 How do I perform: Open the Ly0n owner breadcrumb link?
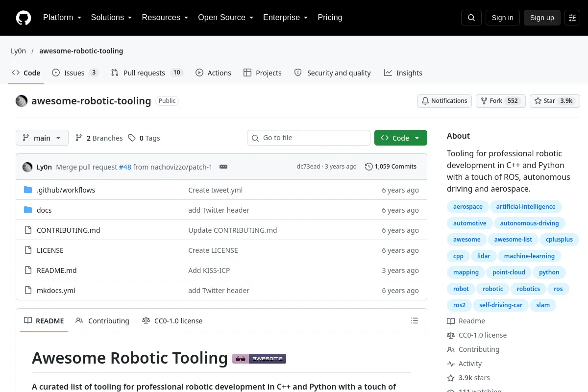18,51
